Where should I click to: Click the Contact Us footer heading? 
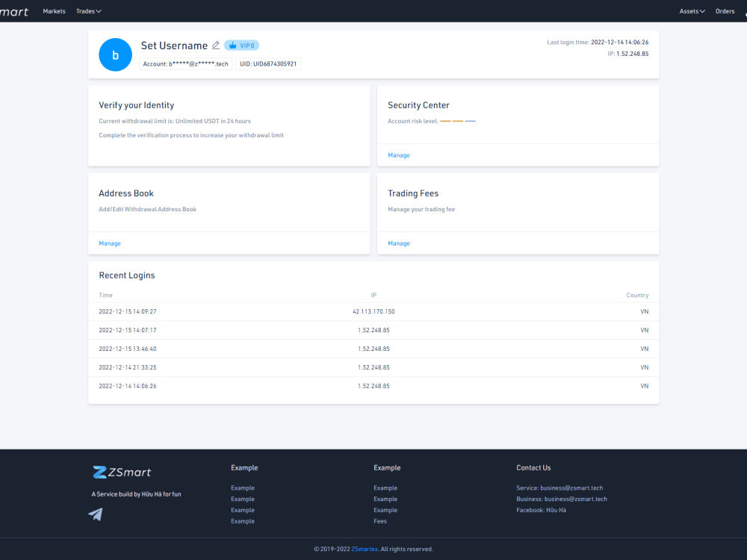tap(533, 468)
